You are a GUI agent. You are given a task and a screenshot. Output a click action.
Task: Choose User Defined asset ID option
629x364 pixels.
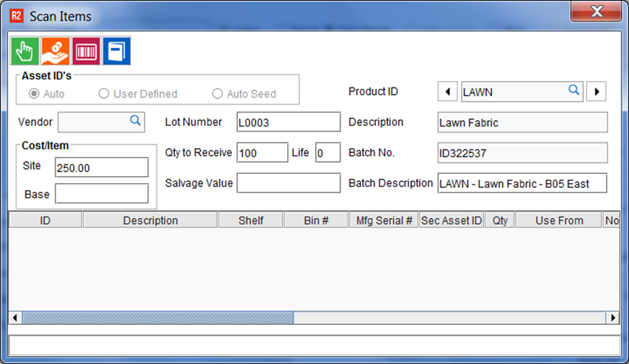(x=104, y=94)
